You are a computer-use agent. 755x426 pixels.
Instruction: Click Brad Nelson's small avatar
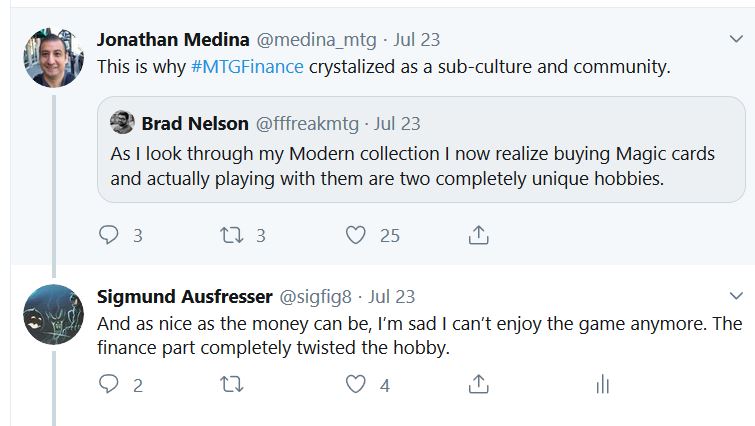point(122,124)
